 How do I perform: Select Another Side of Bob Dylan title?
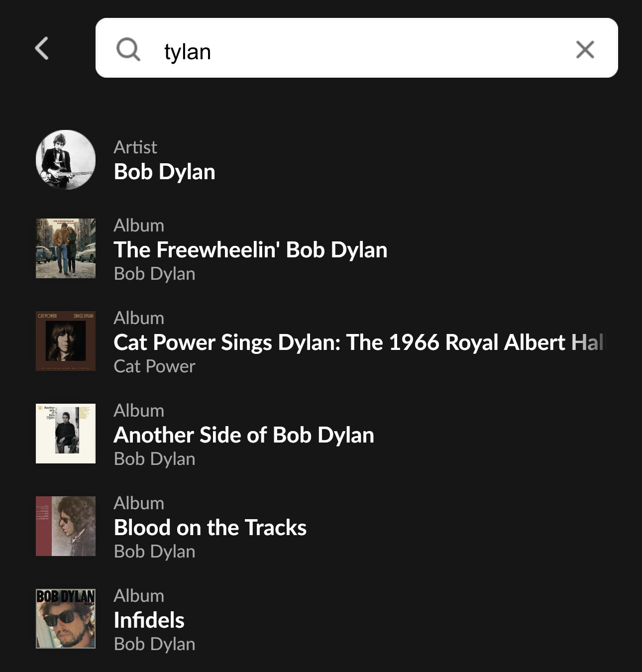pos(244,435)
